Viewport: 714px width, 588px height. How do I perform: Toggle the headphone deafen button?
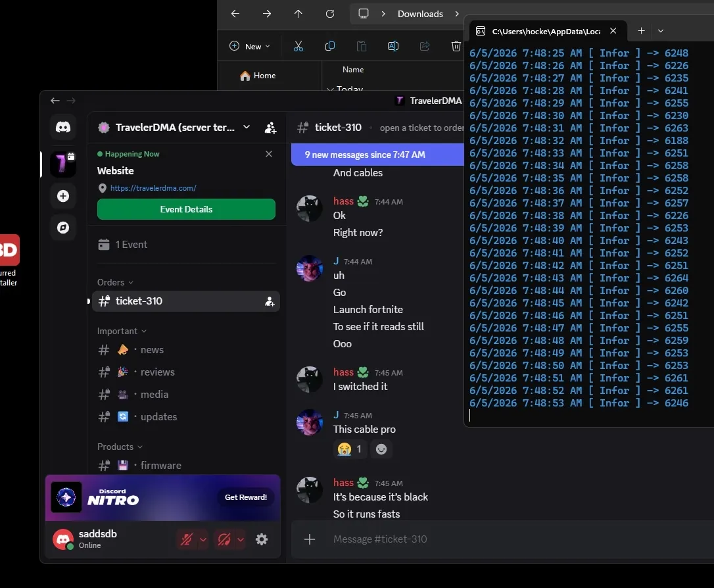tap(224, 540)
